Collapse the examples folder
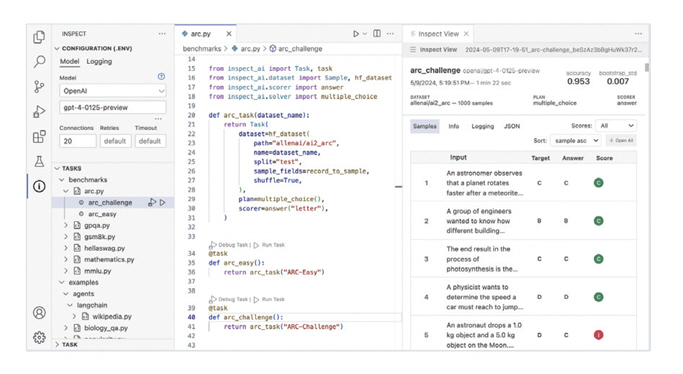 pos(62,282)
